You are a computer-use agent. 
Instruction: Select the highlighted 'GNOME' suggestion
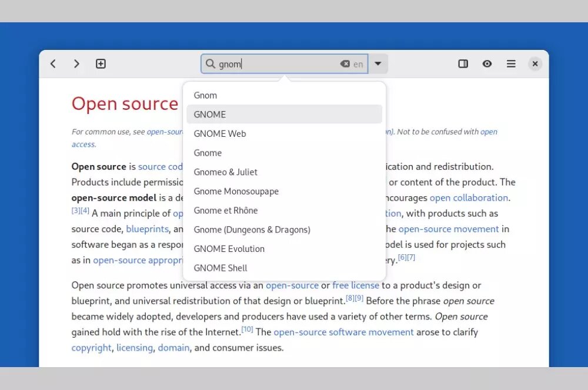click(x=284, y=115)
